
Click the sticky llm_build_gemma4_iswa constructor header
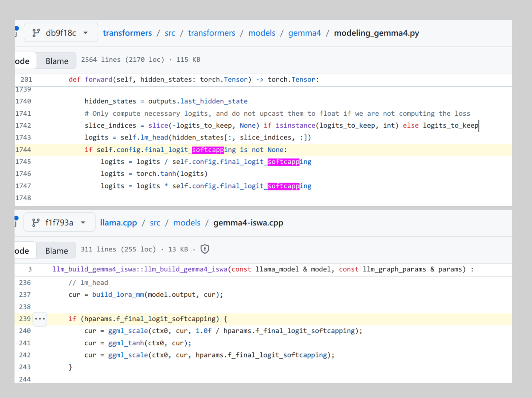click(263, 269)
